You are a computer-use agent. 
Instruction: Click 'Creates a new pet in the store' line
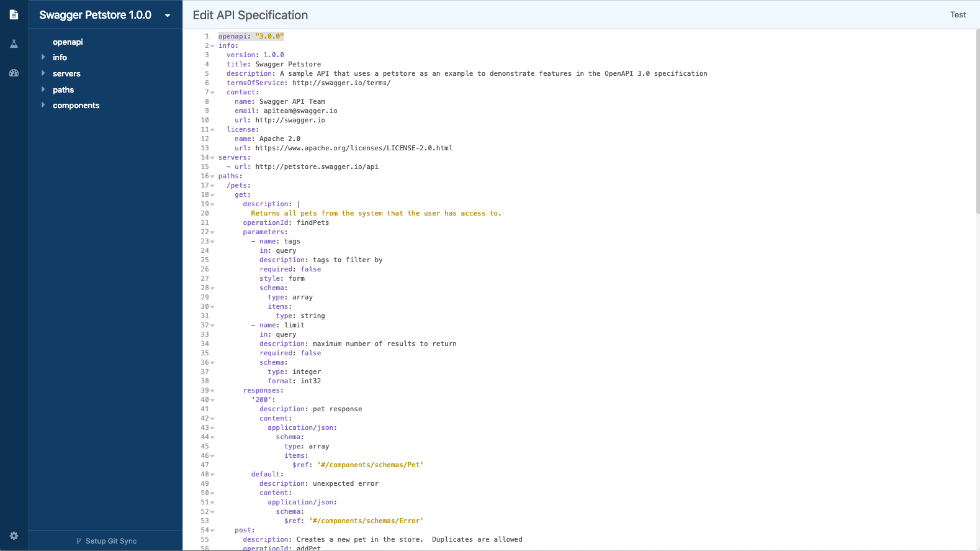pyautogui.click(x=382, y=539)
